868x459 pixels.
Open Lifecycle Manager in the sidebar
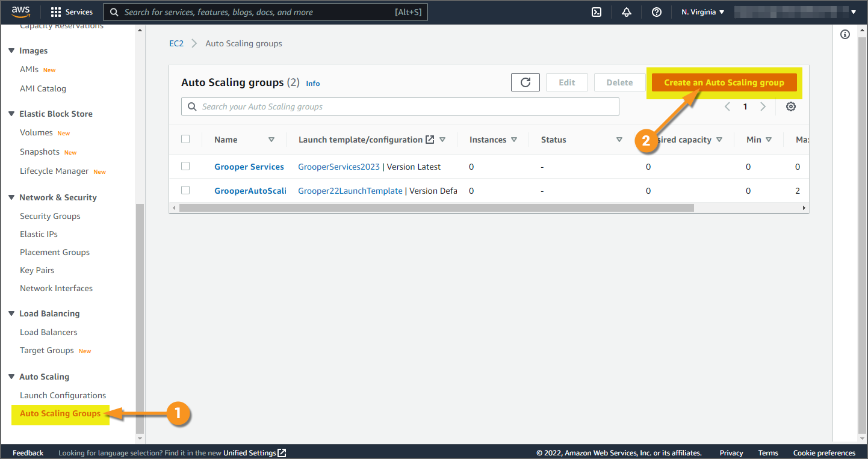54,171
